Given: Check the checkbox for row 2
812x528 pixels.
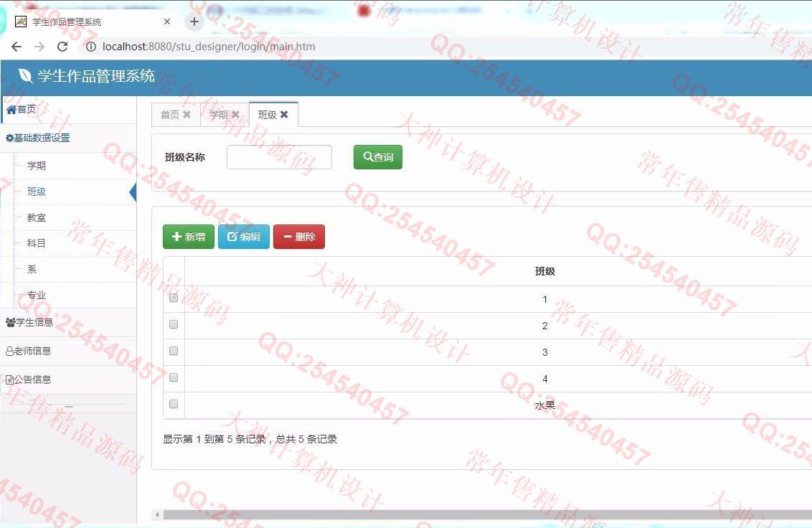Looking at the screenshot, I should point(174,324).
